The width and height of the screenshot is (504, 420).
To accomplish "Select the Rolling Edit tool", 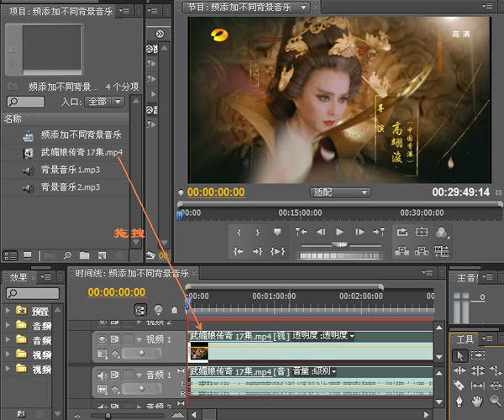I will [x=478, y=370].
